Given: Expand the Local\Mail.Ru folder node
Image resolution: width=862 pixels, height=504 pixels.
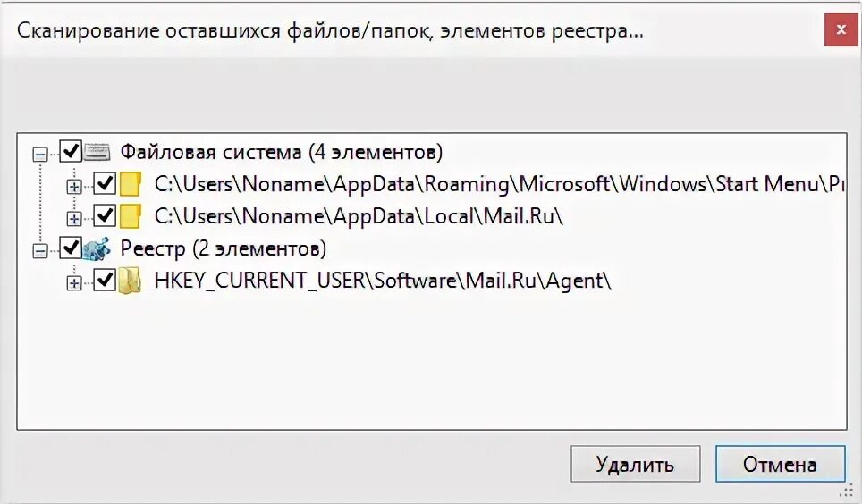Looking at the screenshot, I should tap(73, 219).
